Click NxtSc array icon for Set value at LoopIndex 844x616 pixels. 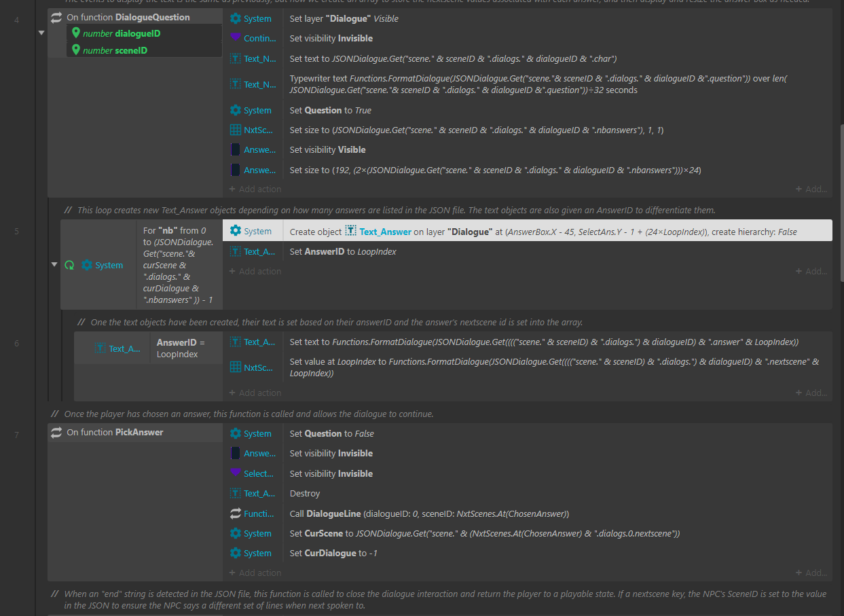coord(236,367)
